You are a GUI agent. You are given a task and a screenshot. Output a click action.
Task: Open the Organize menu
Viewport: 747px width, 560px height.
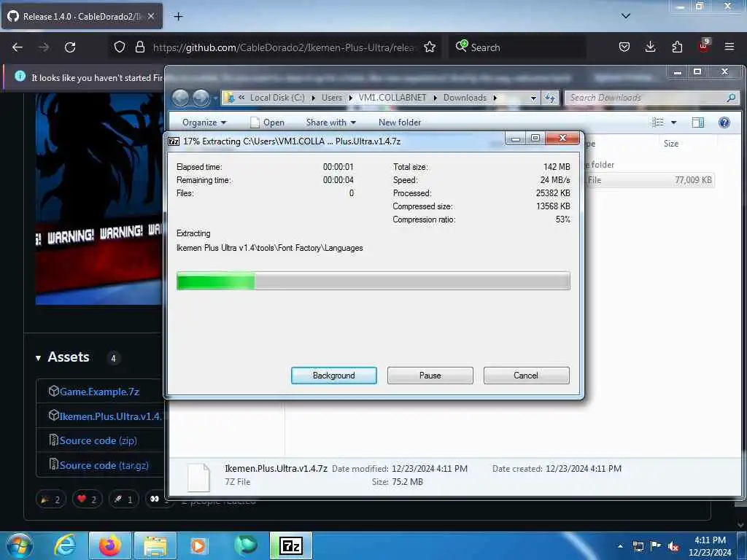click(204, 122)
